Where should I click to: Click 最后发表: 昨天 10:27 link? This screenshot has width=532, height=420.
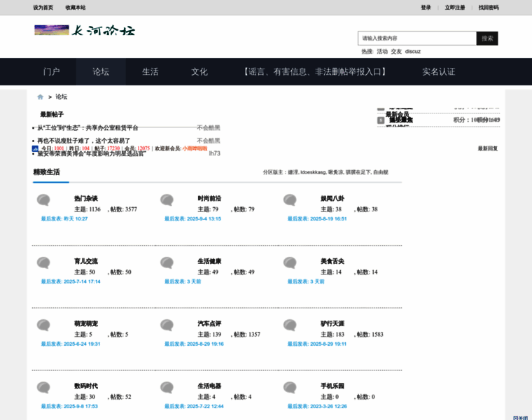[x=64, y=219]
